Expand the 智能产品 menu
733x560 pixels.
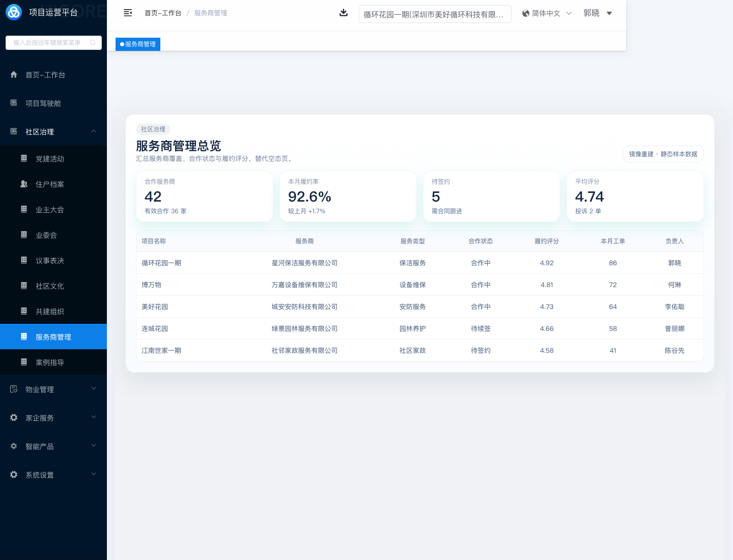(94, 446)
